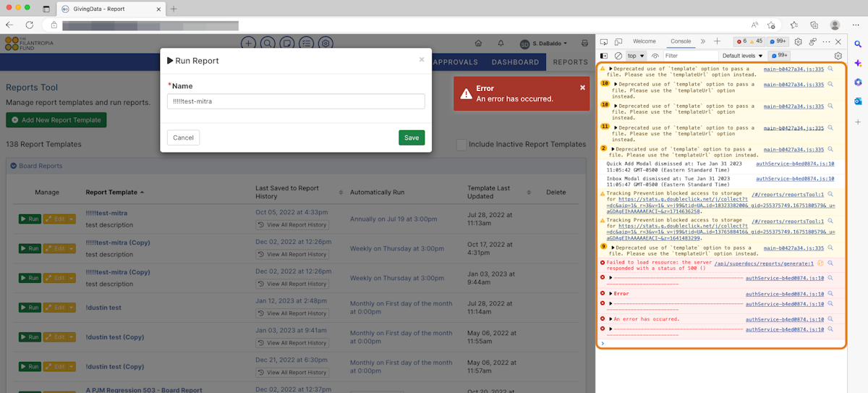Dismiss the red Error toast
Screen dimensions: 868x393
[x=582, y=88]
